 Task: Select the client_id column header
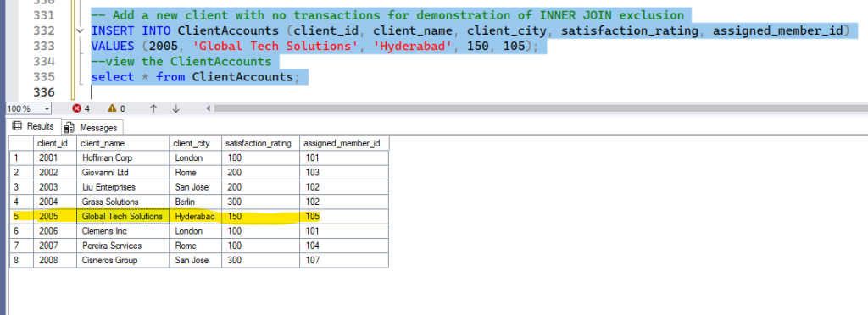55,143
